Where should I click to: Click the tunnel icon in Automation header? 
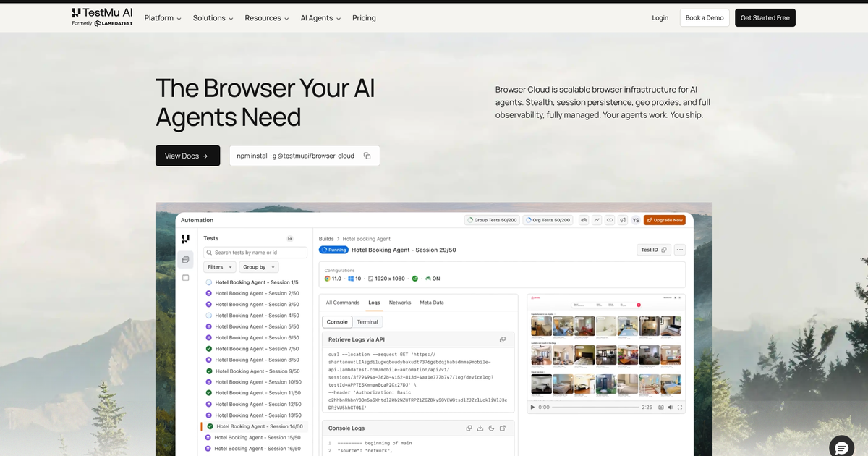tap(584, 220)
